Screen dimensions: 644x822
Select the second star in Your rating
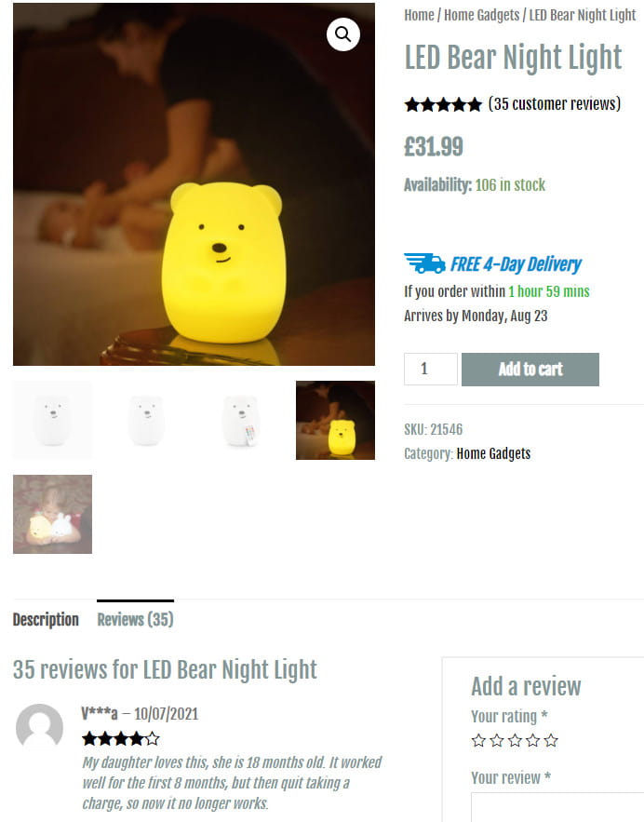pyautogui.click(x=497, y=740)
